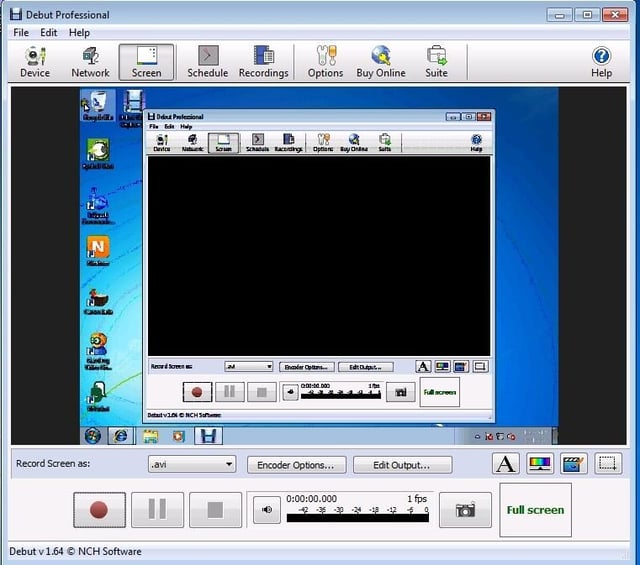Toggle the selection rectangle capture icon

pos(608,464)
